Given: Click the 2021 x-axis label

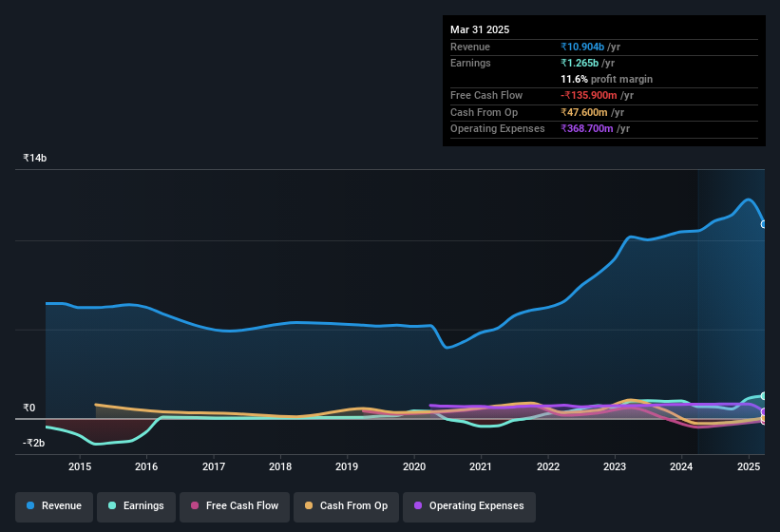Looking at the screenshot, I should (x=481, y=466).
